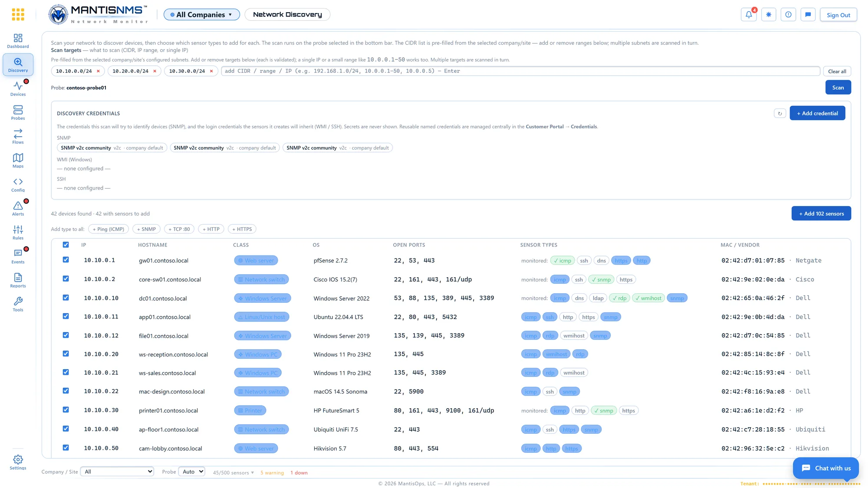The image size is (868, 488).
Task: Open the Web server class selector for gw01
Action: click(256, 261)
